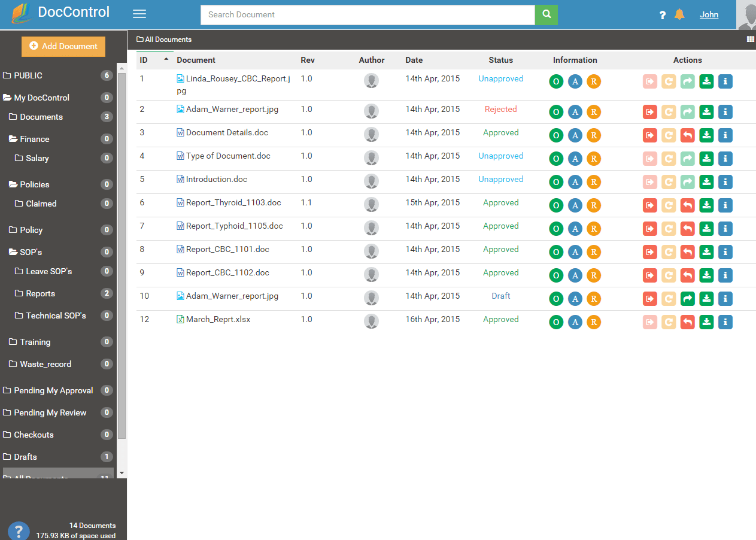Collapse the Policies folder
This screenshot has height=540, width=756.
(x=13, y=184)
